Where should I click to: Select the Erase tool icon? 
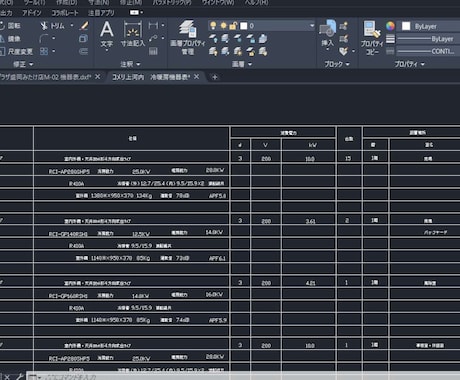(84, 26)
